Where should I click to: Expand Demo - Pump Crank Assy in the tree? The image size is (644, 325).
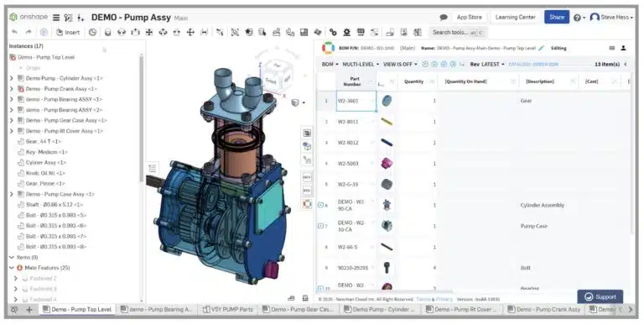coord(12,89)
